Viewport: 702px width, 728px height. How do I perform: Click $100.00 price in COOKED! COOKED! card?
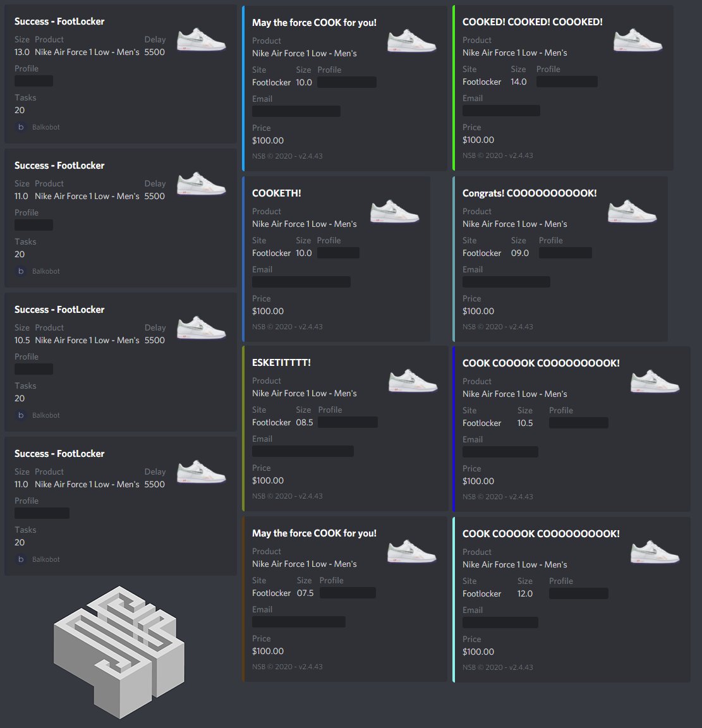478,140
